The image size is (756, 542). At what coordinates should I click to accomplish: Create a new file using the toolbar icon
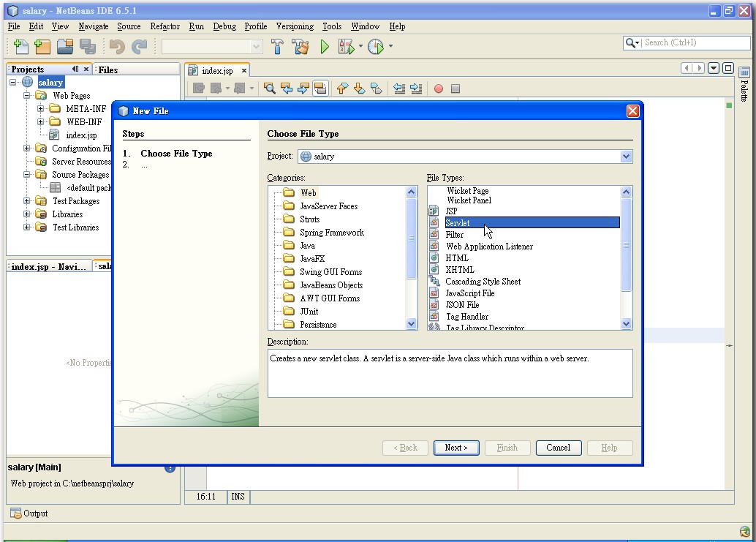pos(20,46)
